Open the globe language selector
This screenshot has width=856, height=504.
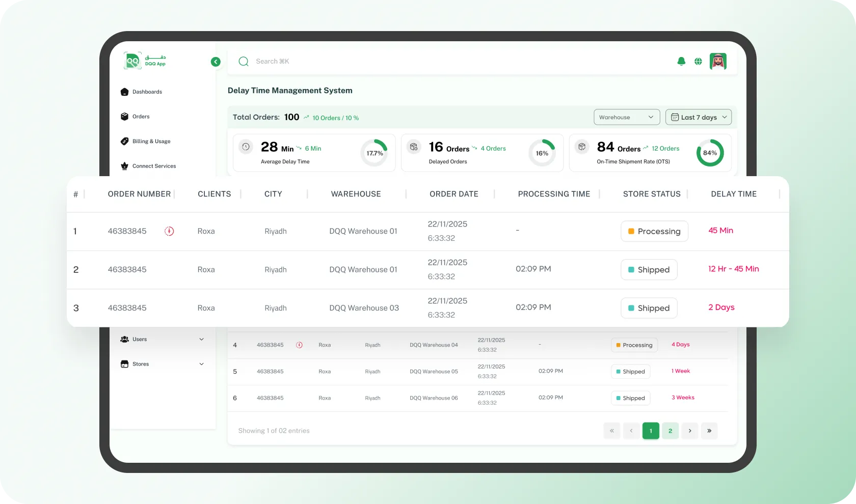pos(698,62)
